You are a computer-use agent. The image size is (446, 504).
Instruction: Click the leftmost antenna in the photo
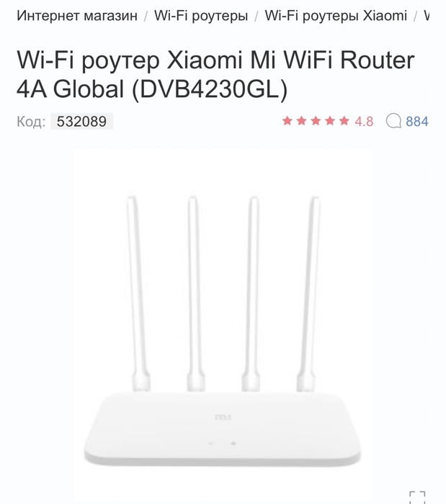pos(138,293)
